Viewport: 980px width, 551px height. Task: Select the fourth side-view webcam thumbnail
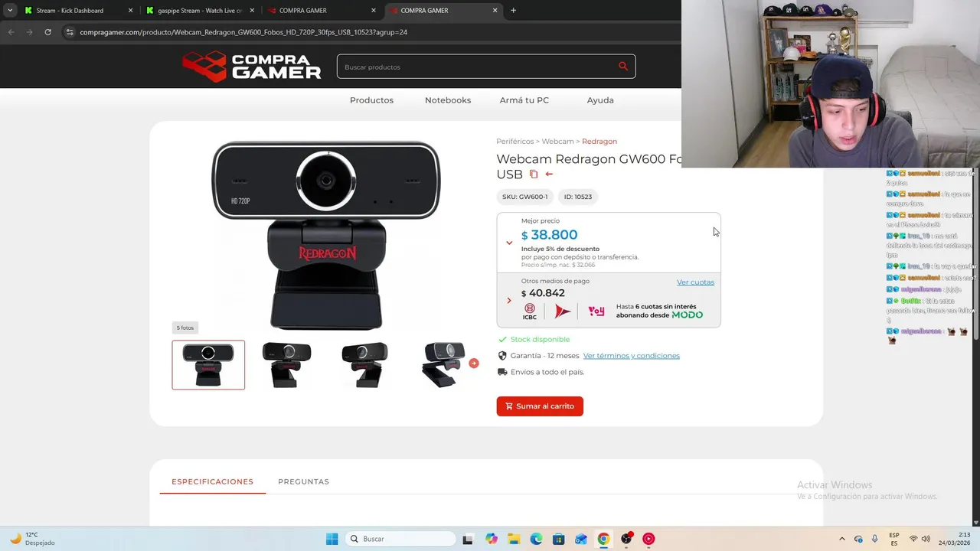[443, 365]
